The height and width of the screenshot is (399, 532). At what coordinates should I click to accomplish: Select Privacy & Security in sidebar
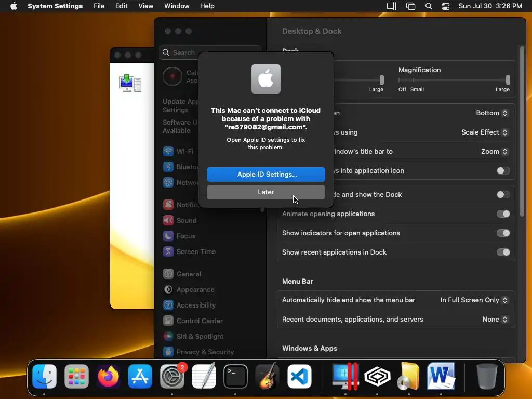[198, 352]
